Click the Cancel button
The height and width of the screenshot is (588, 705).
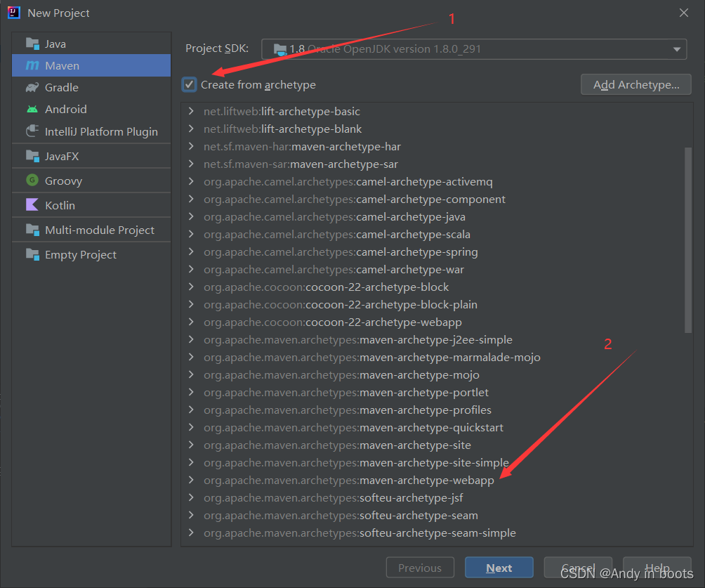(578, 568)
